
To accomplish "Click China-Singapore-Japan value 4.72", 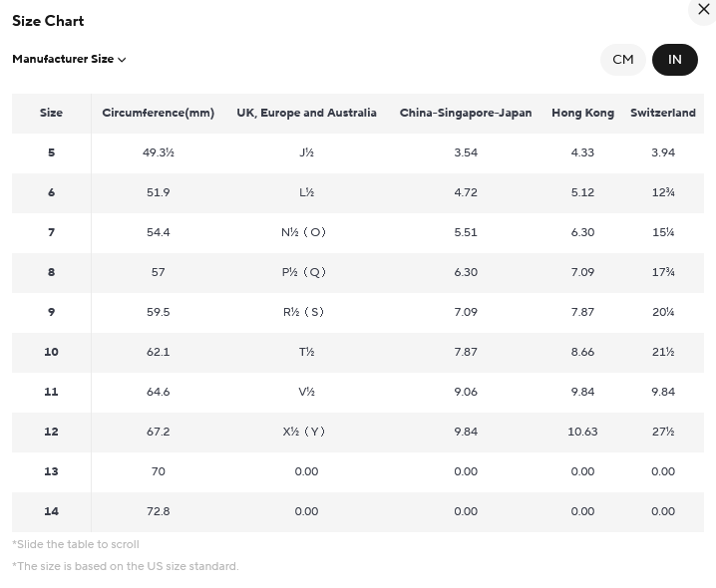I will pos(466,192).
